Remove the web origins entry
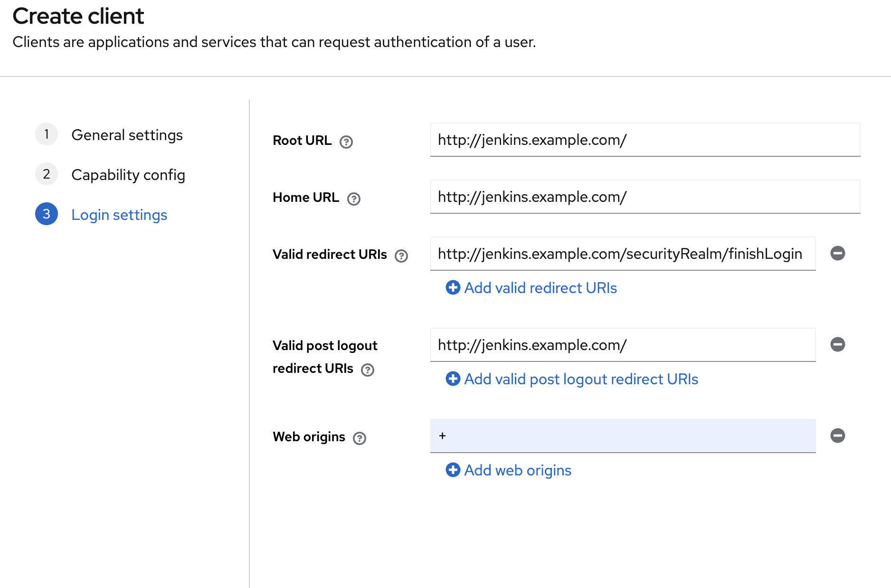This screenshot has height=588, width=891. [837, 436]
